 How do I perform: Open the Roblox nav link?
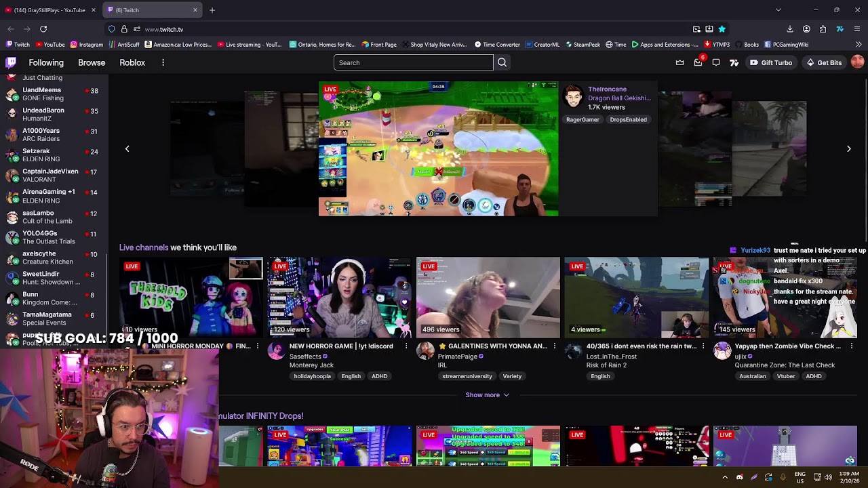click(132, 62)
